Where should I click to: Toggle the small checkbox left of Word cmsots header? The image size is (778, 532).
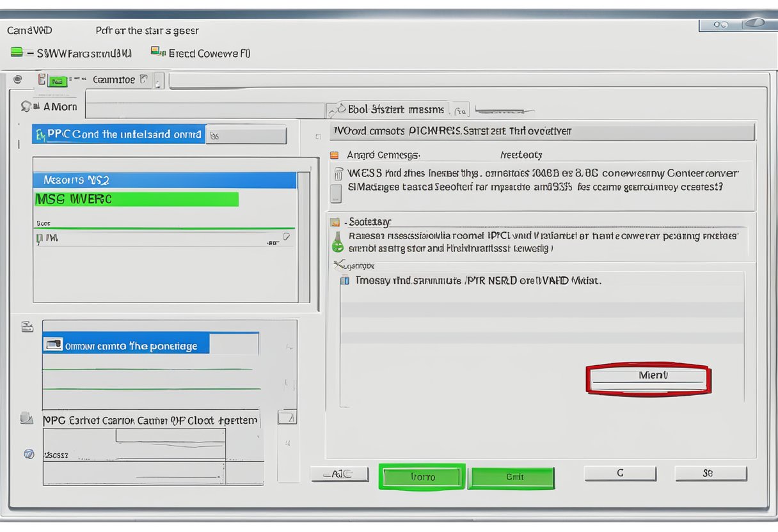coord(318,136)
